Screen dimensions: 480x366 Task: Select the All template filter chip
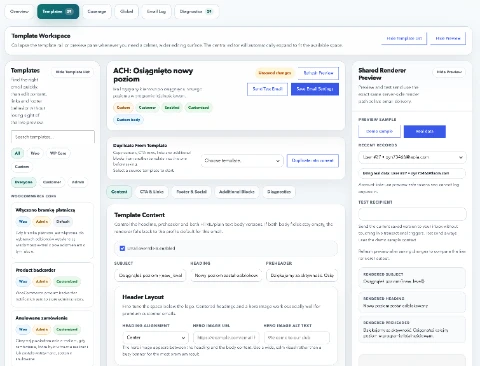pos(17,153)
